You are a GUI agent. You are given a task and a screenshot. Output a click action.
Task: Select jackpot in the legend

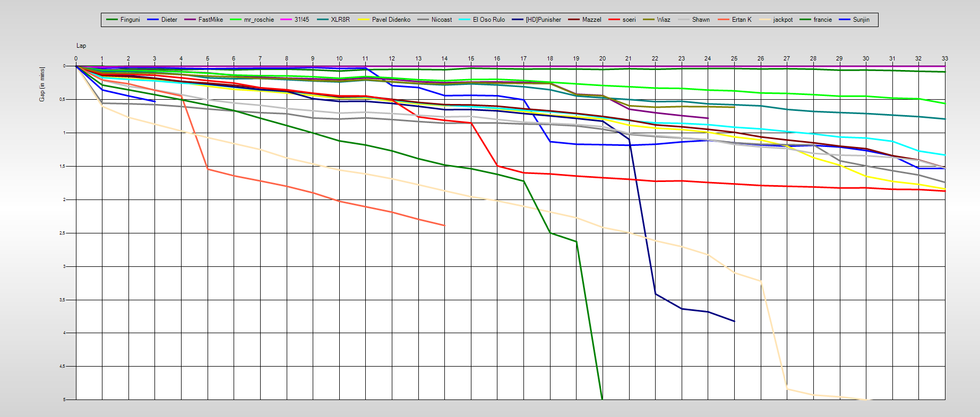783,20
